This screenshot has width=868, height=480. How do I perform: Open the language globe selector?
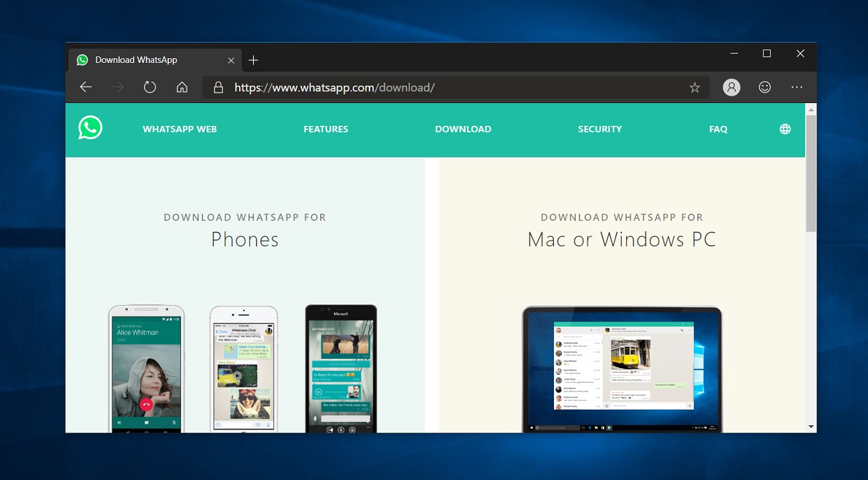785,129
